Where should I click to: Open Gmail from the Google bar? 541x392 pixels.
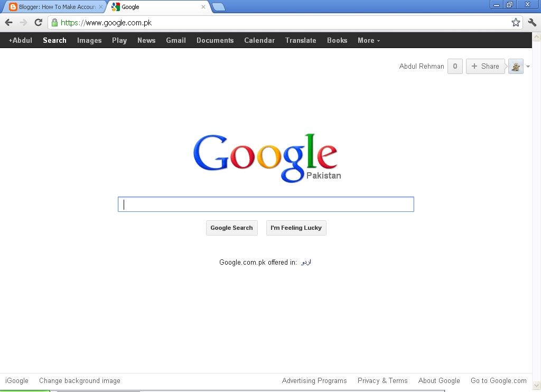click(x=176, y=40)
